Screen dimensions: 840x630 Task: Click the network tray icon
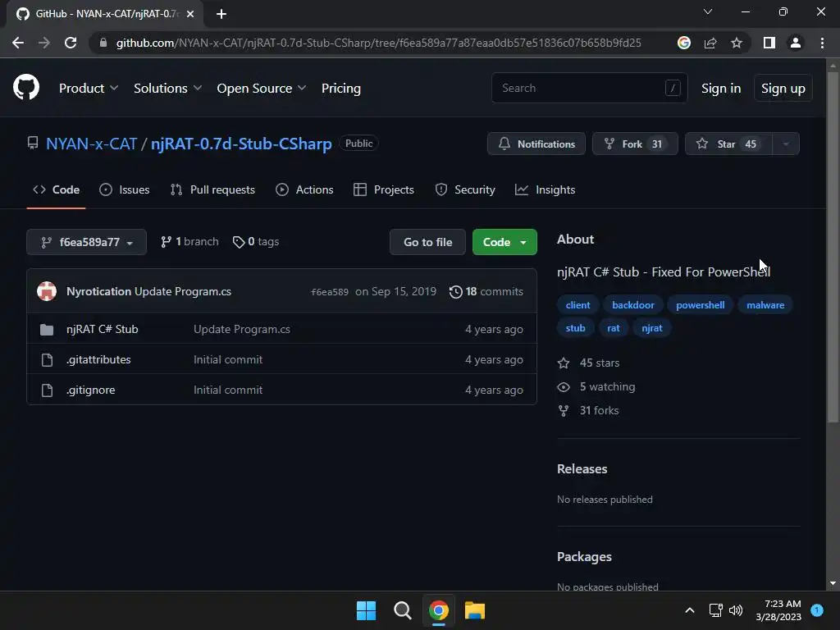(715, 610)
